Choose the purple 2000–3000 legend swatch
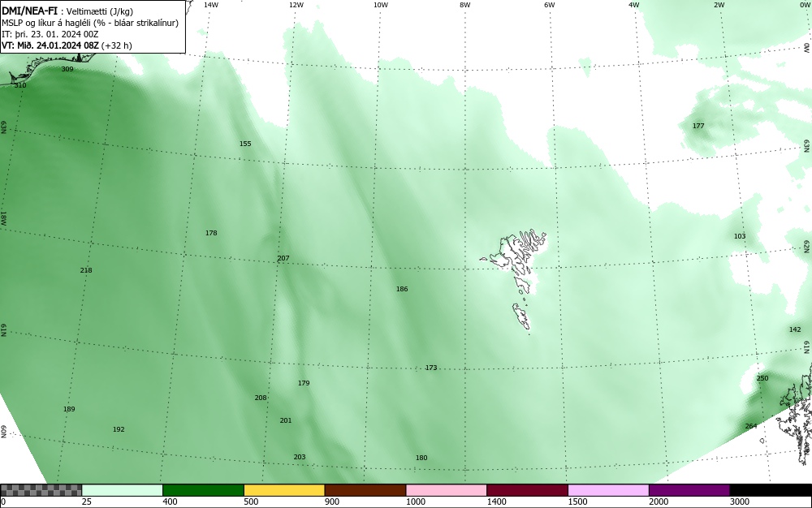This screenshot has width=812, height=508. click(x=689, y=490)
